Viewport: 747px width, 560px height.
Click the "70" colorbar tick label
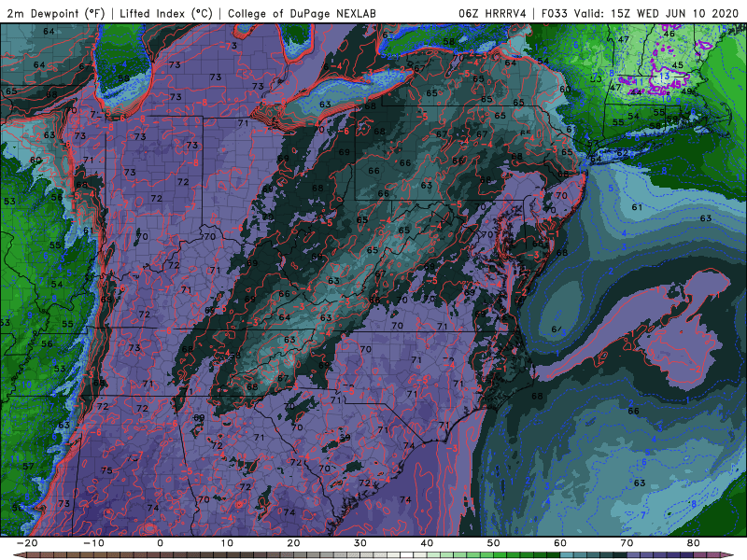tap(627, 543)
